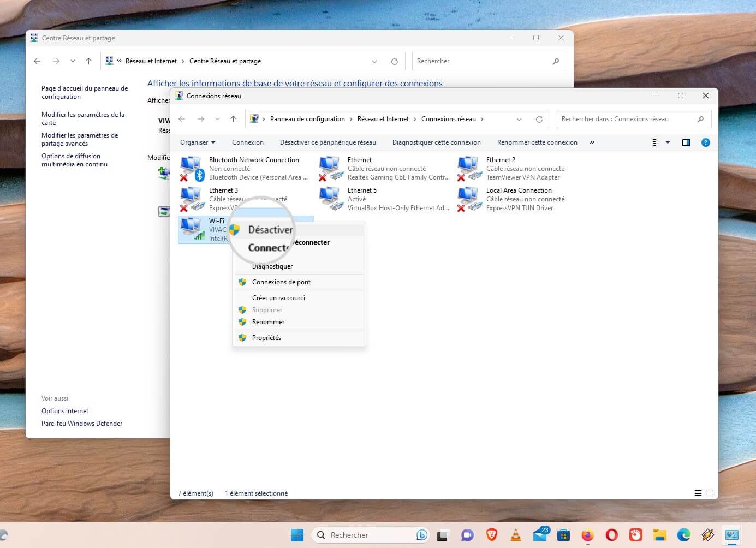This screenshot has height=548, width=756.
Task: Open the Windows Start menu
Action: tap(297, 535)
